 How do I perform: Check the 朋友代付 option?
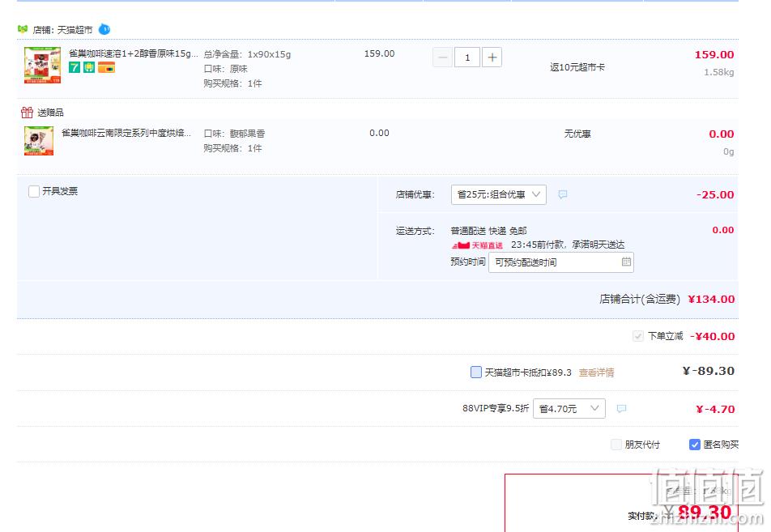[x=616, y=445]
